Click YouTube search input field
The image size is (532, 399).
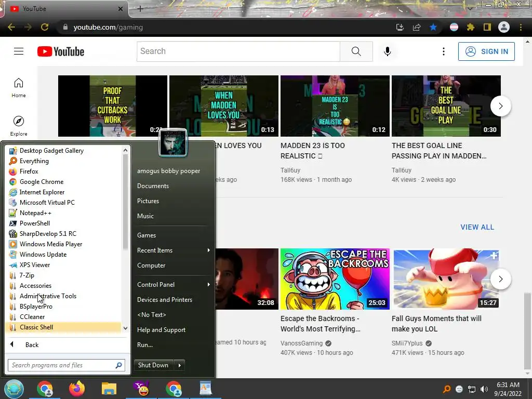tap(238, 51)
